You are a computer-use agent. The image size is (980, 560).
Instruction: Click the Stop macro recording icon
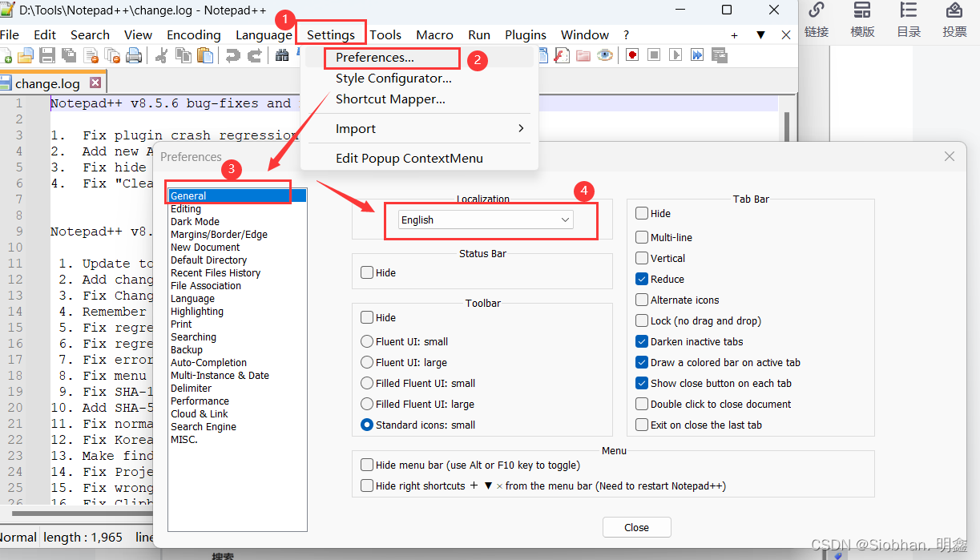(654, 55)
